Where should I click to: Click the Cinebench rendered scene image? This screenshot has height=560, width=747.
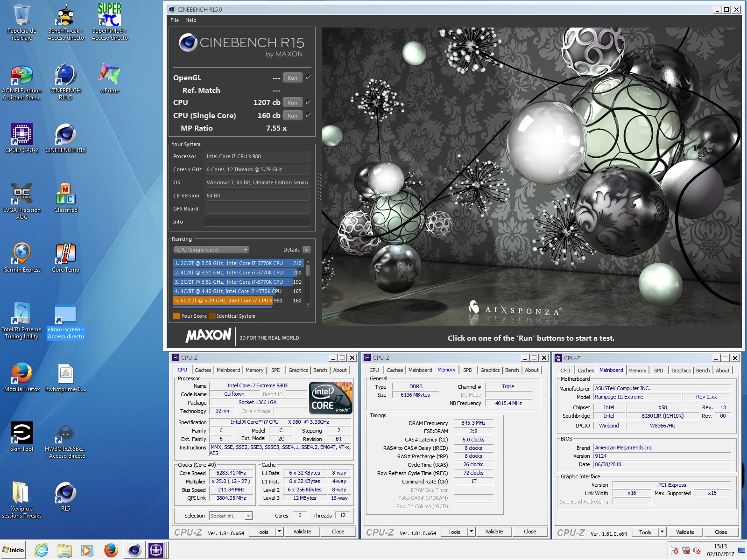(531, 176)
